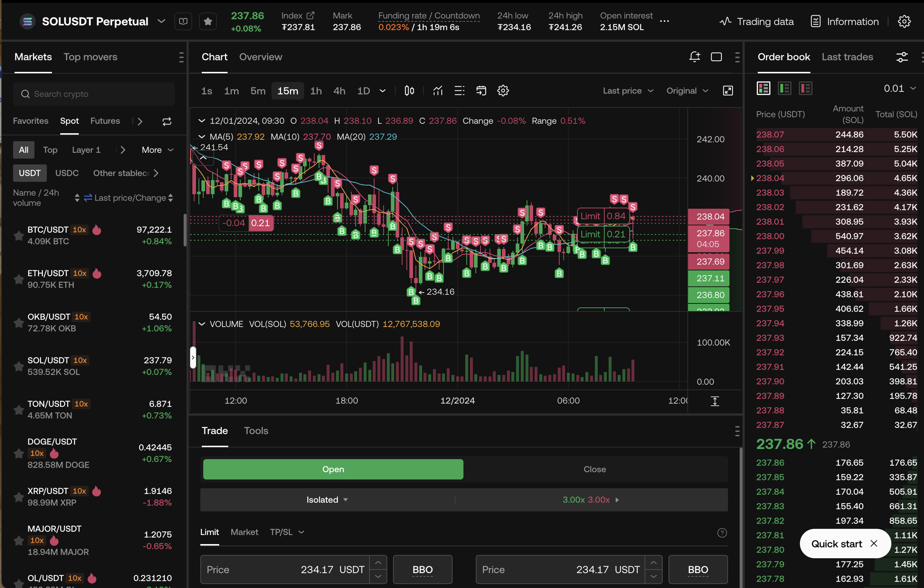This screenshot has height=588, width=924.
Task: Filter market list by USDC
Action: [67, 173]
